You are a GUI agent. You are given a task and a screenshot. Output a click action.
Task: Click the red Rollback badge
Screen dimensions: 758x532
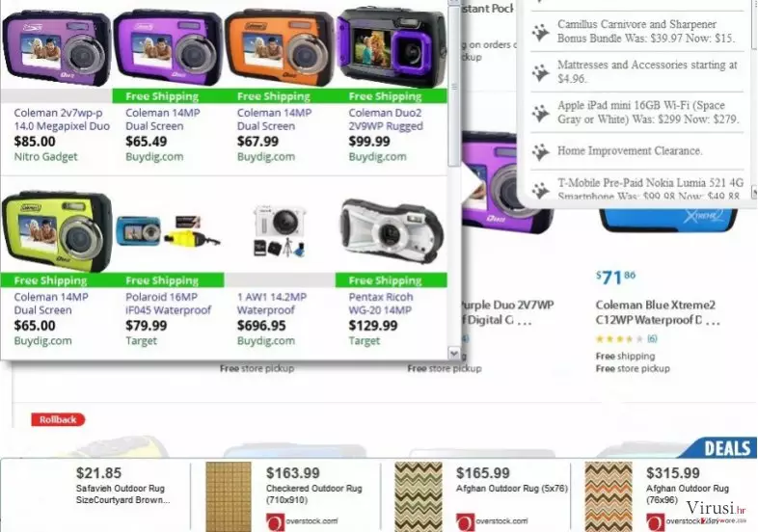click(58, 419)
